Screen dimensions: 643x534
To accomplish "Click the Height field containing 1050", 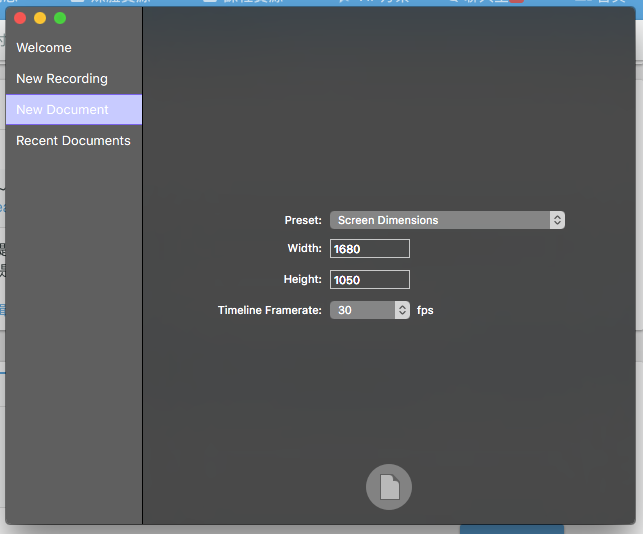I will tap(369, 280).
